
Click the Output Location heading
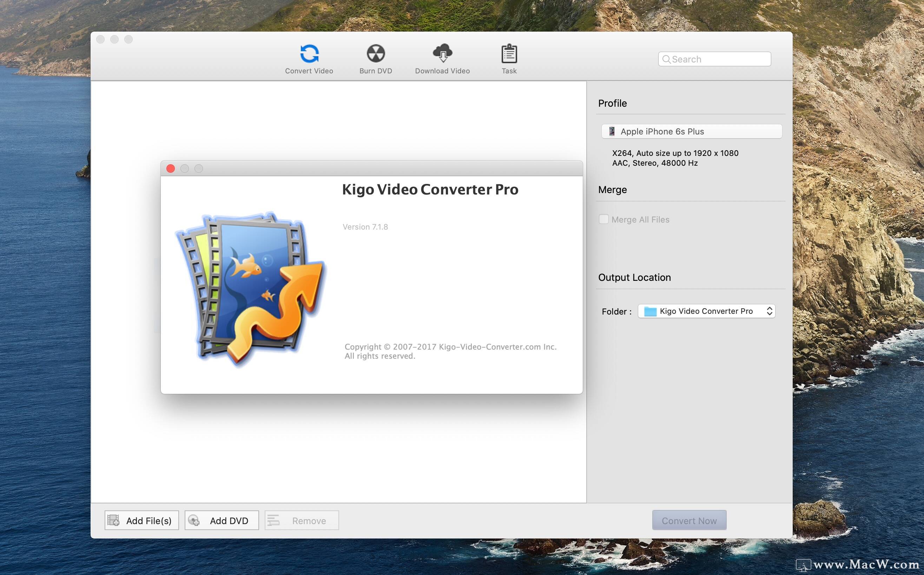pyautogui.click(x=634, y=278)
